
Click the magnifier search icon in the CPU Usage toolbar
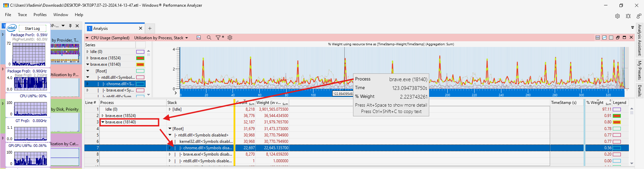pos(209,38)
